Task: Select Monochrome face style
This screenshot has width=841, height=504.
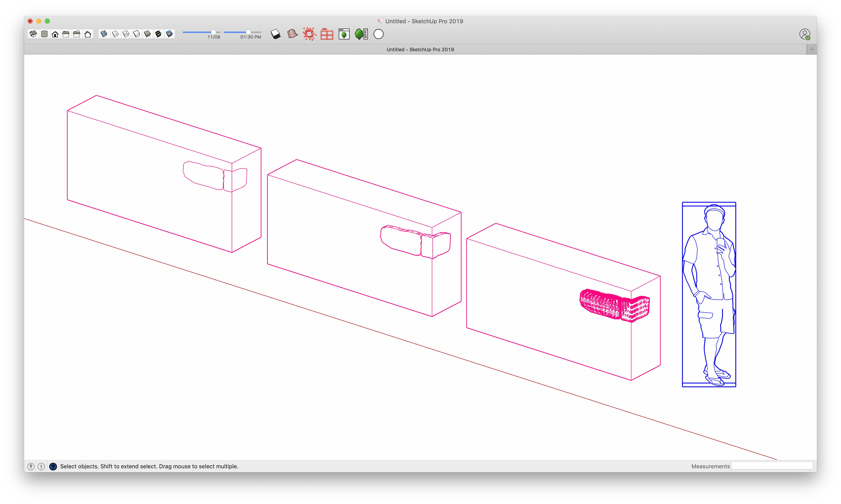Action: tap(169, 34)
